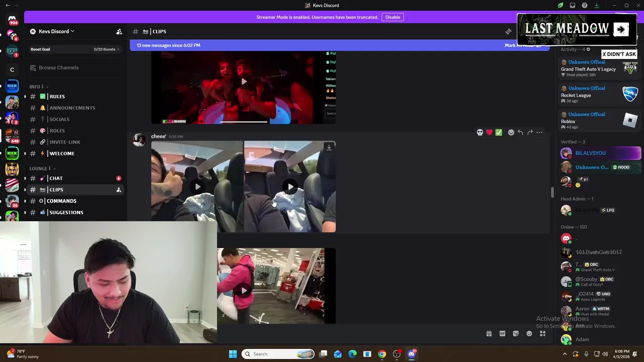This screenshot has width=644, height=362.
Task: Open member @Scooby in the list
Action: click(x=600, y=282)
